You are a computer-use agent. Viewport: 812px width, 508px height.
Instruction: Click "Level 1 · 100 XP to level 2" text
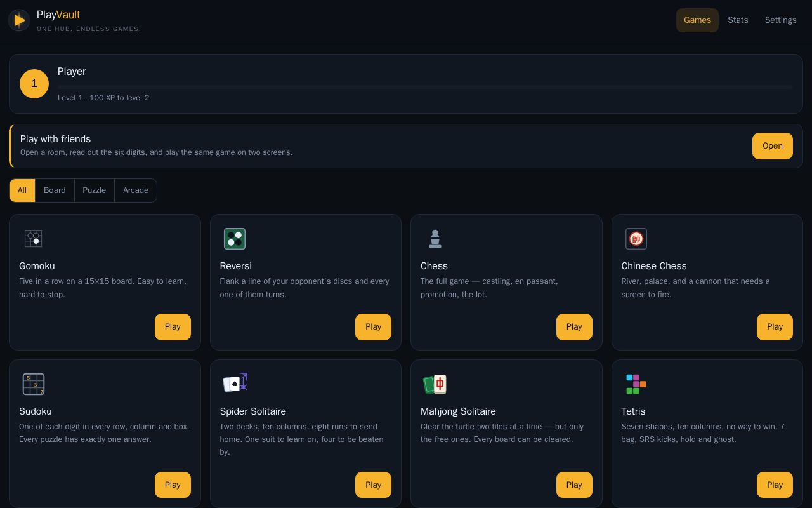(x=103, y=98)
